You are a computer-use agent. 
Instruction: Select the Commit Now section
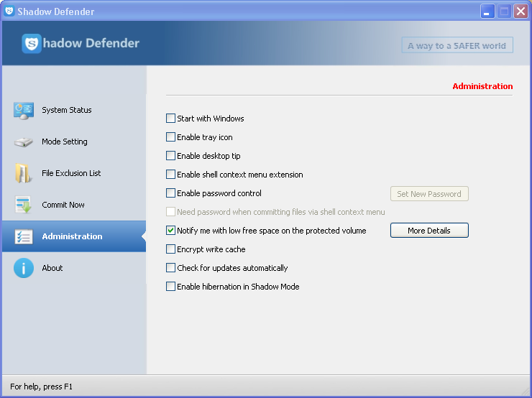tap(74, 205)
